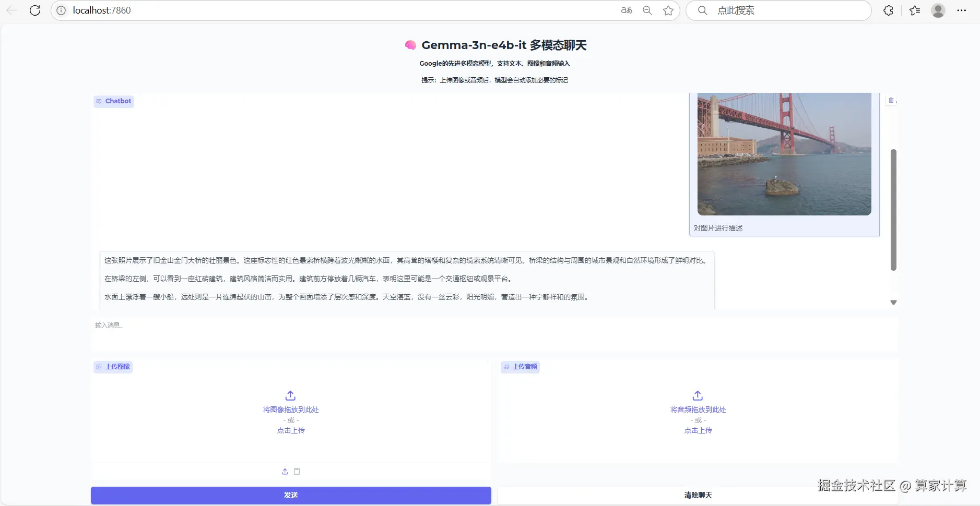This screenshot has height=506, width=980.
Task: Clear the chatbot with the trash icon
Action: click(891, 100)
